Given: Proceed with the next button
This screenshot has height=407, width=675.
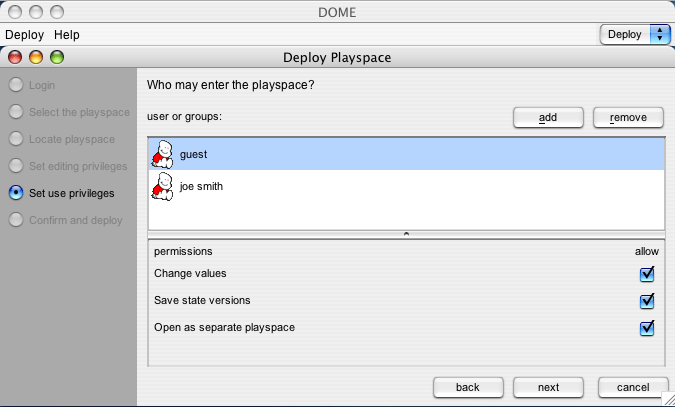Looking at the screenshot, I should click(x=548, y=387).
